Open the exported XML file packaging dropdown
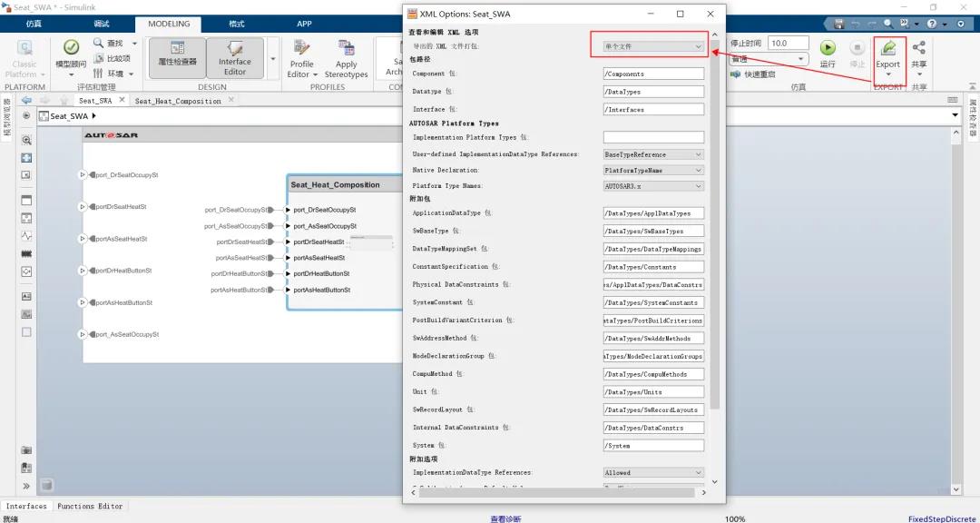This screenshot has width=980, height=523. click(x=653, y=45)
